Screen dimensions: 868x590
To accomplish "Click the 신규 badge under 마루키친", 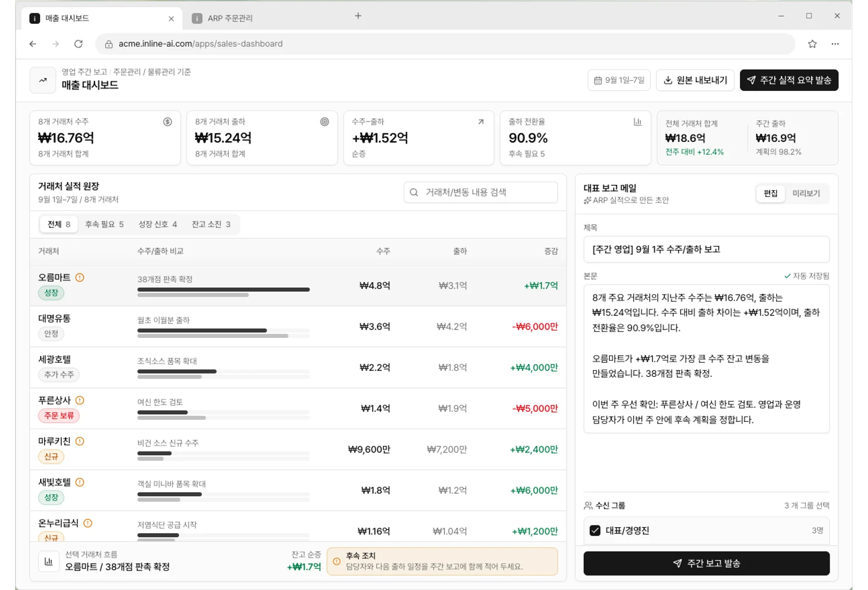I will (51, 456).
